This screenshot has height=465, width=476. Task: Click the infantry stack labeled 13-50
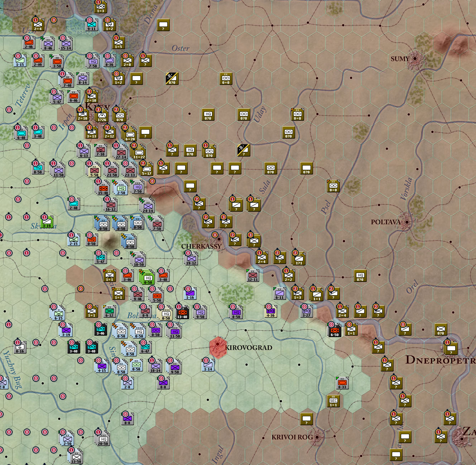[76, 456]
